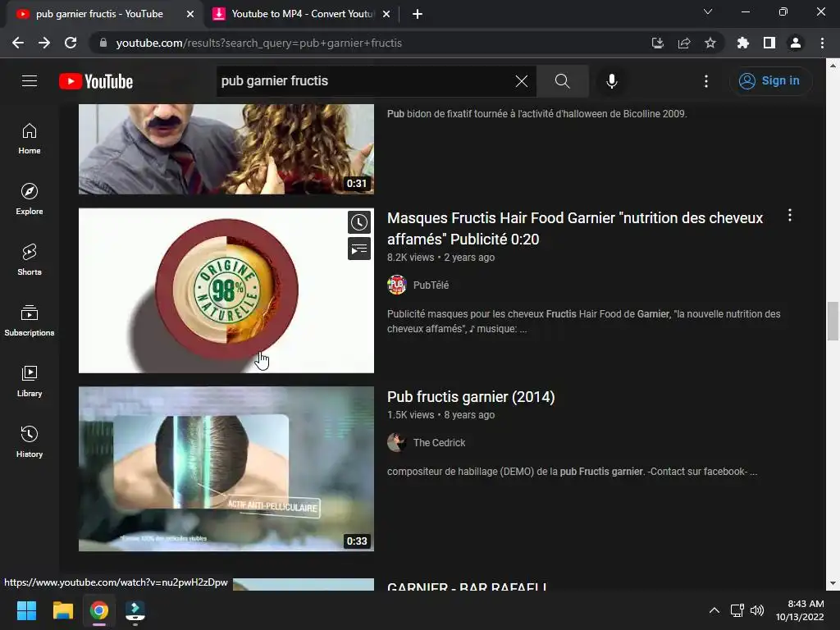Open action menu for Masques Fructis video
840x630 pixels.
pos(790,216)
